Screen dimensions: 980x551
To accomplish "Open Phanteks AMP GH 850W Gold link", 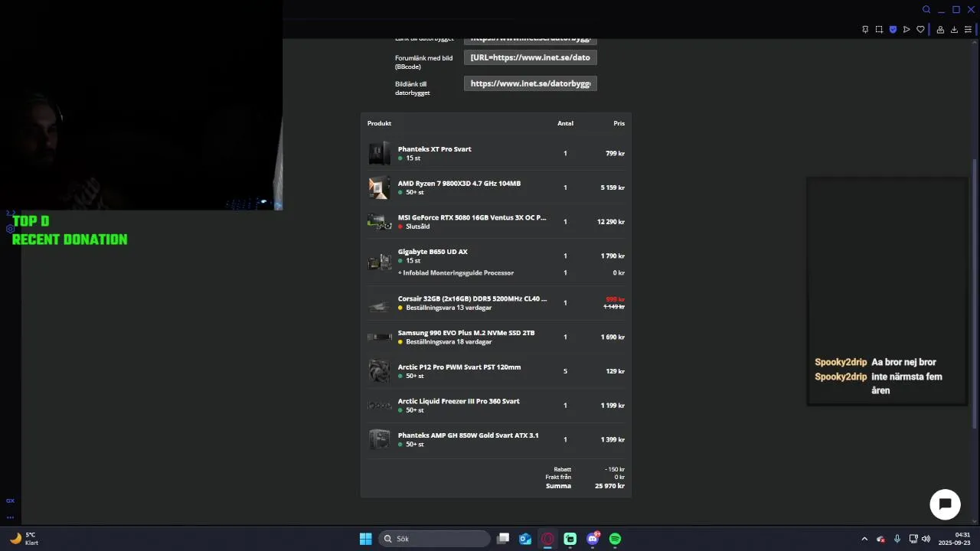I will [x=468, y=435].
